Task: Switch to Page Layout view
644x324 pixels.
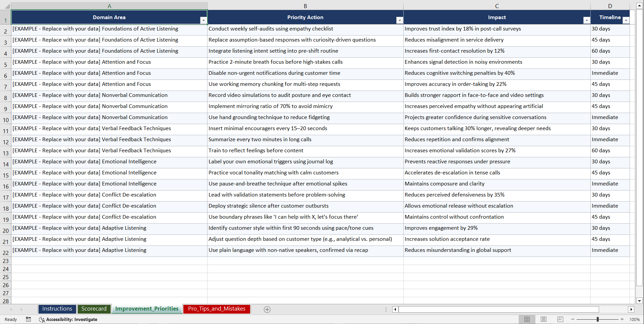Action: tap(543, 319)
